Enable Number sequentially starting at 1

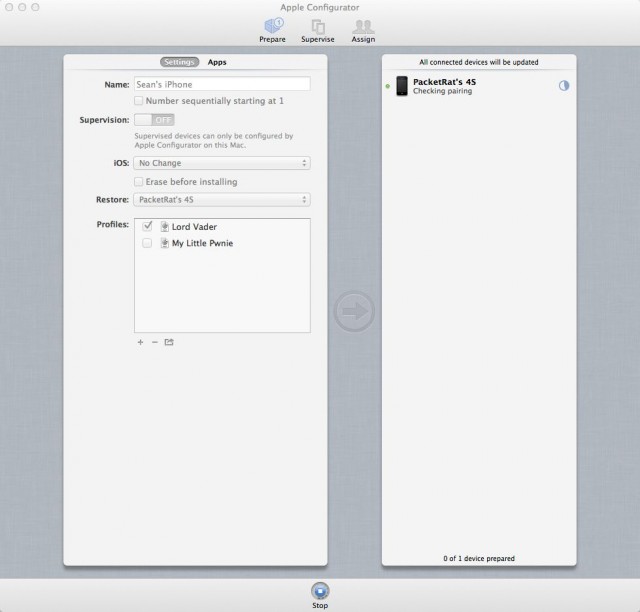coord(139,101)
